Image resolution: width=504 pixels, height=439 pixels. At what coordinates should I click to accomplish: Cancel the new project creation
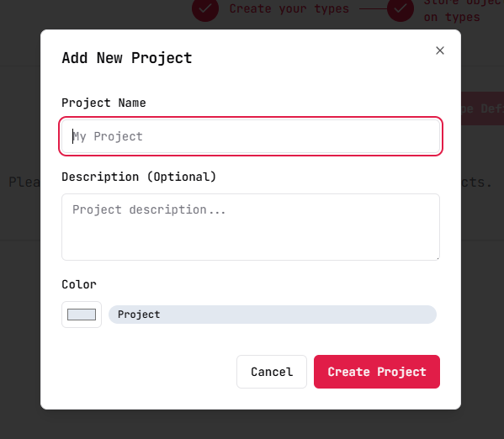(272, 372)
